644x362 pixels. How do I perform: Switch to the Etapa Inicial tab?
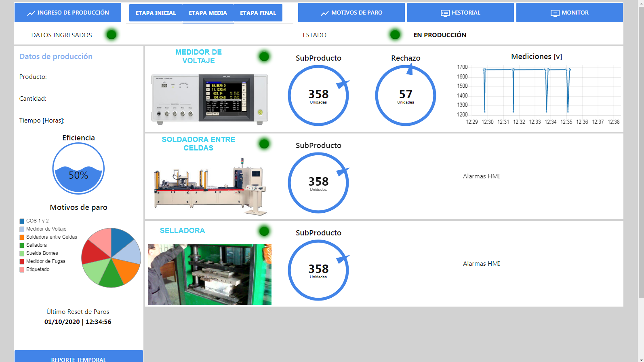point(156,13)
